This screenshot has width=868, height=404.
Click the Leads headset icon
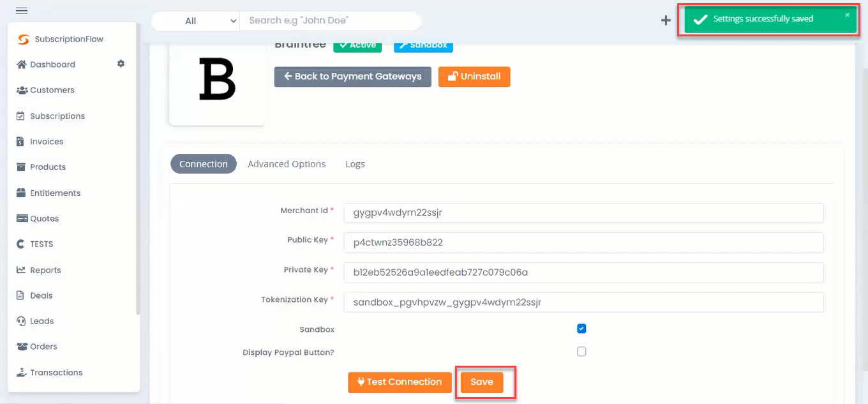[x=21, y=321]
